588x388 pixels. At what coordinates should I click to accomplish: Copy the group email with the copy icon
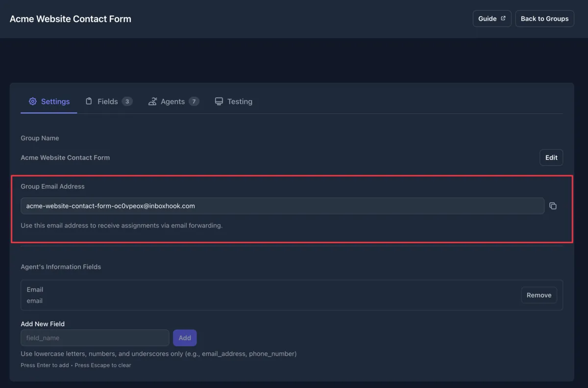point(553,206)
